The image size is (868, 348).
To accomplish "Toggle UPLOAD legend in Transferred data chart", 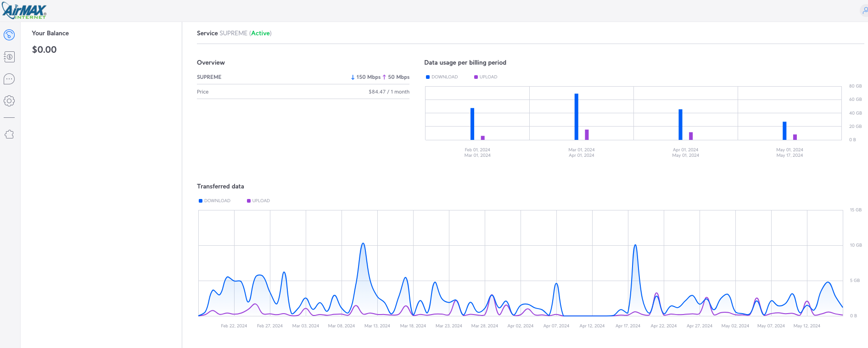I will pos(258,201).
